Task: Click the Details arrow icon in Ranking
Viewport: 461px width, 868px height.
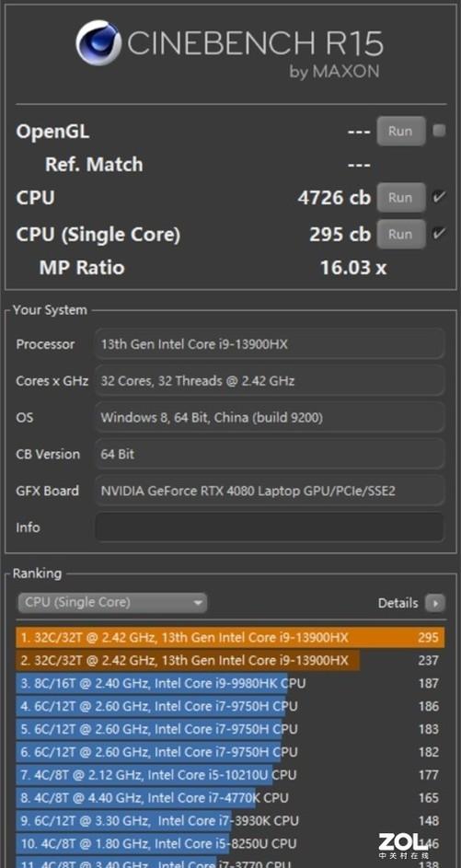Action: coord(435,603)
